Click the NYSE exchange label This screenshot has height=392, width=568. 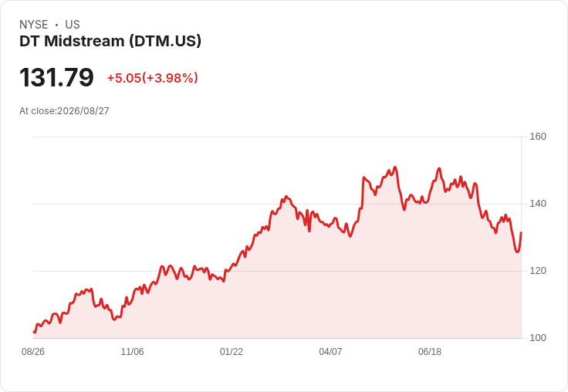coord(34,25)
